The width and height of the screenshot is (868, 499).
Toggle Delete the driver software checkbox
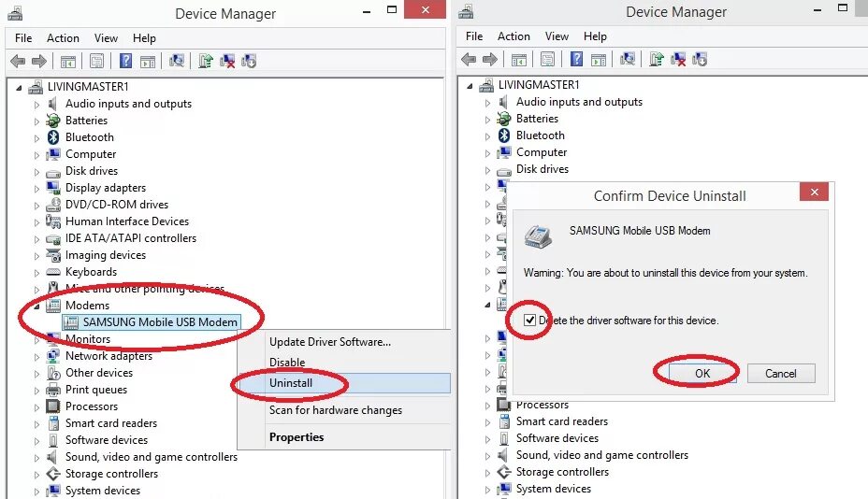click(529, 321)
